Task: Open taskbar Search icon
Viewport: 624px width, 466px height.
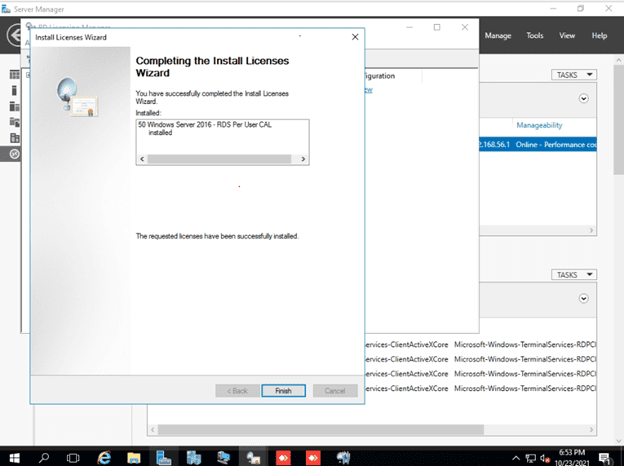Action: click(x=44, y=458)
